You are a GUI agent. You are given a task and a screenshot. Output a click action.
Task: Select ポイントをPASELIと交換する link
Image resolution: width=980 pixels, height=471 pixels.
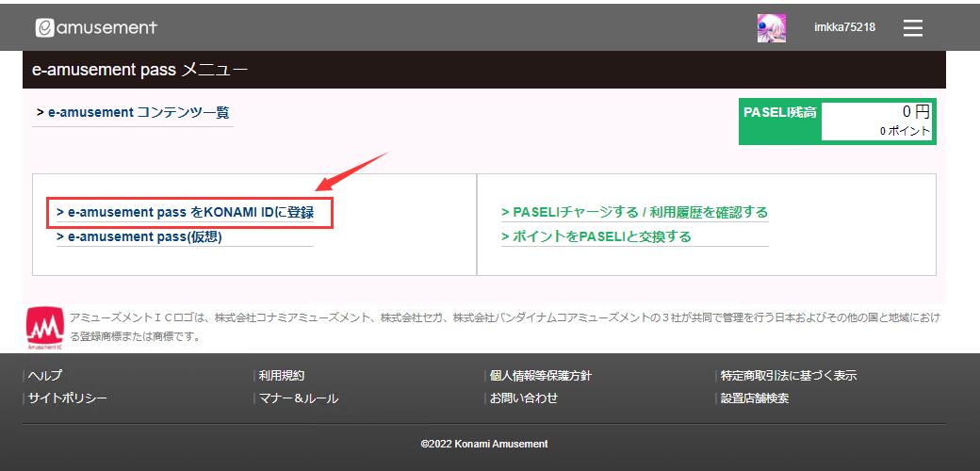tap(596, 236)
